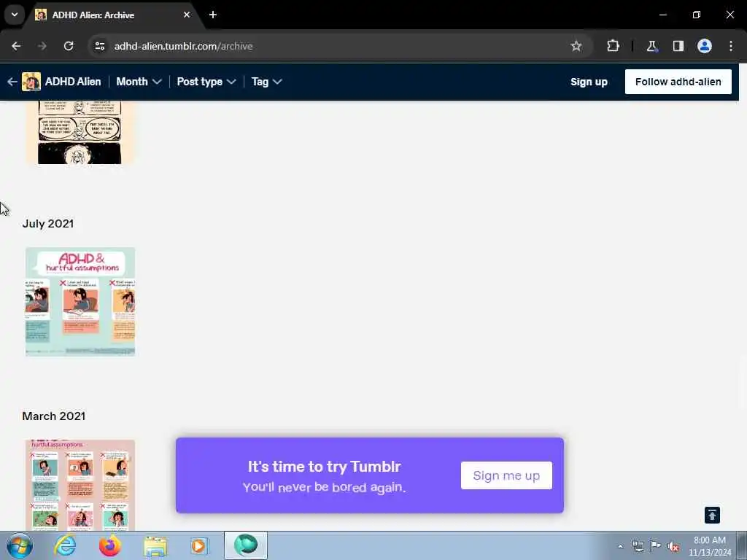The image size is (747, 560).
Task: Expand the Post type filter dropdown
Action: (x=206, y=82)
